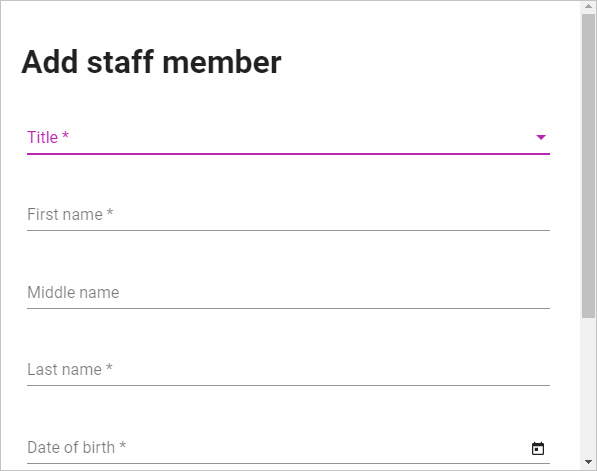Viewport: 597px width, 471px height.
Task: Click the asterisk after Date of birth
Action: click(x=122, y=445)
